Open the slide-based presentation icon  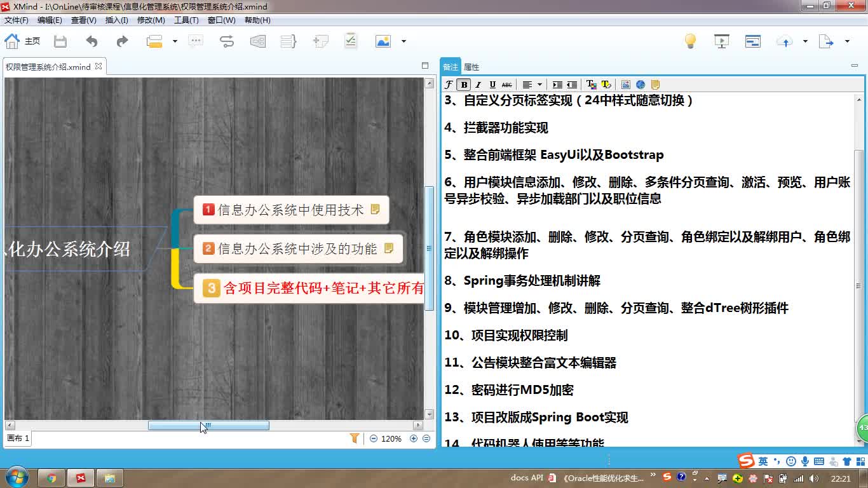(753, 41)
